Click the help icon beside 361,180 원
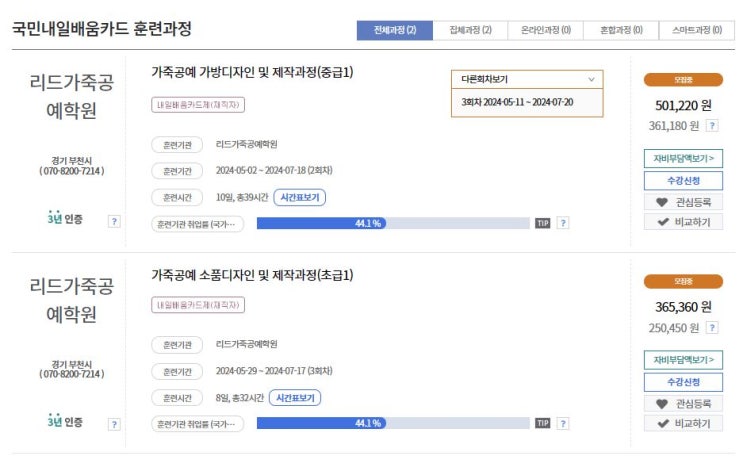The width and height of the screenshot is (743, 475). [x=712, y=126]
